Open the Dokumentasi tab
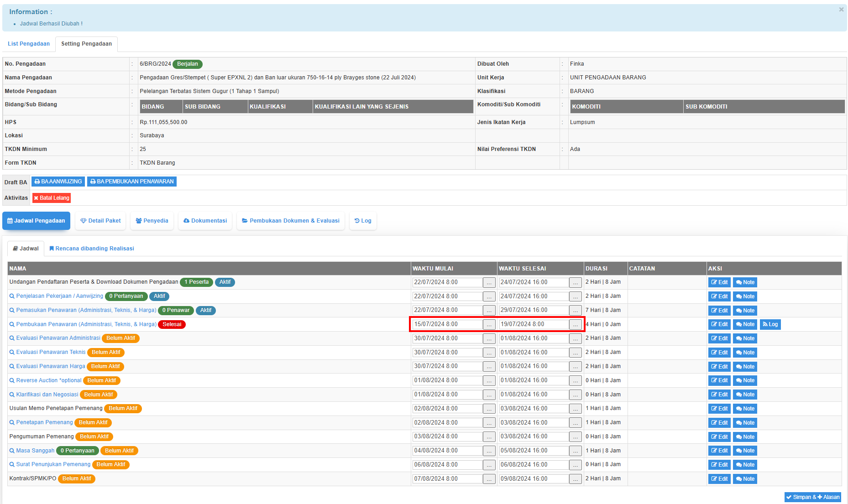 point(205,221)
